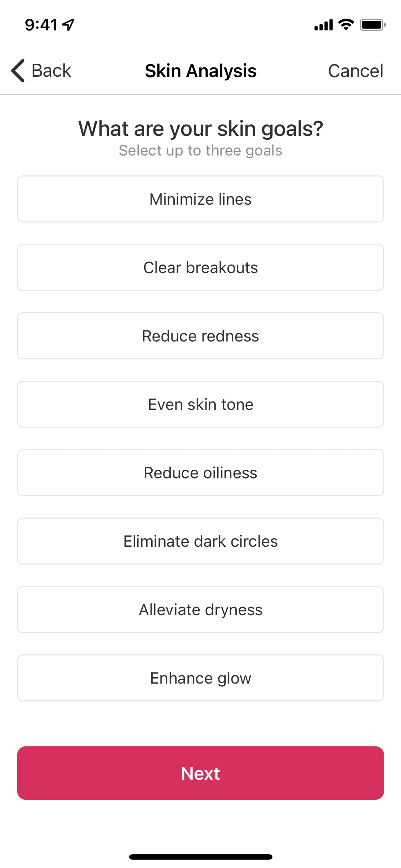Tap the skin goals question heading
Image resolution: width=401 pixels, height=868 pixels.
tap(200, 129)
